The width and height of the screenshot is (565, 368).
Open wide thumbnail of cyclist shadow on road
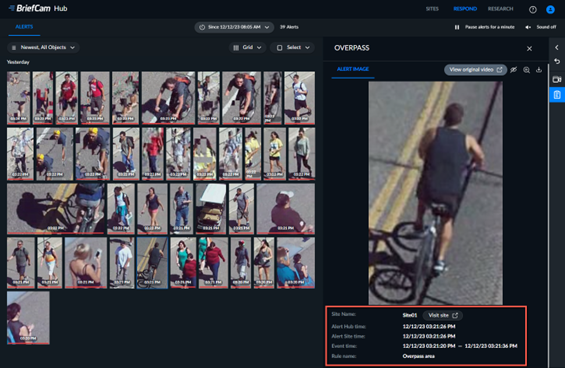(56, 208)
